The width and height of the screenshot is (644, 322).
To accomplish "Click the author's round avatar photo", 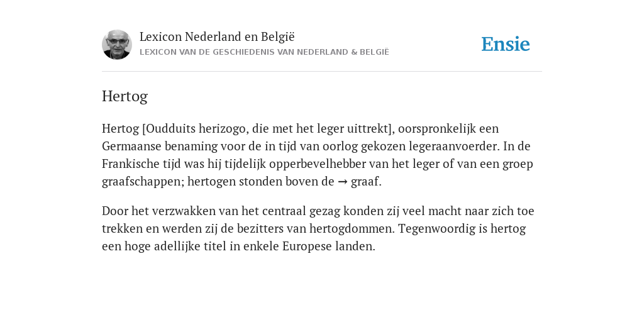I will pos(117,45).
